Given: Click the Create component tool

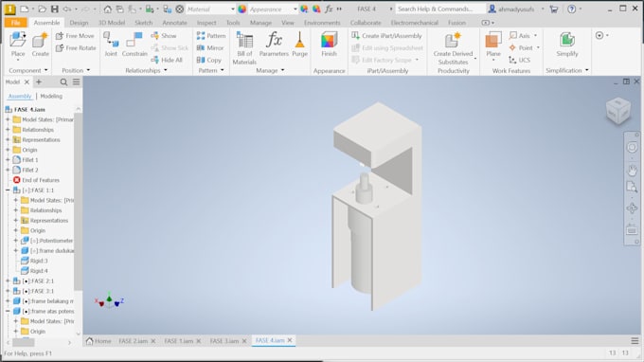Looking at the screenshot, I should coord(40,45).
